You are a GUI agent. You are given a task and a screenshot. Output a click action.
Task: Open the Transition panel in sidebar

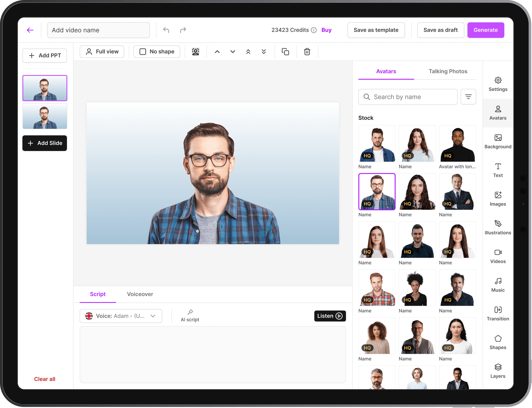pyautogui.click(x=498, y=313)
